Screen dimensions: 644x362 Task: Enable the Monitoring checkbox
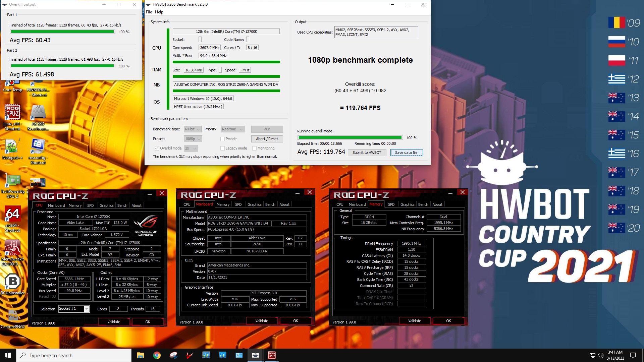click(254, 148)
